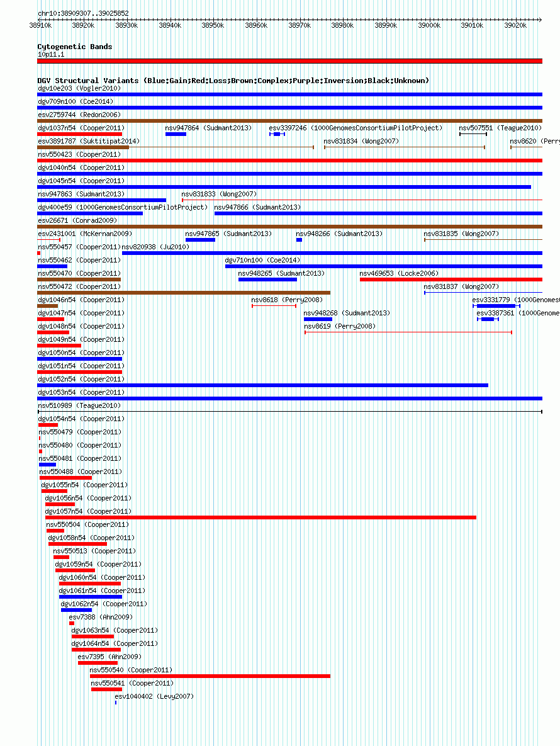
Task: Open nsv550462 (Cooper2011) variant
Action: (x=79, y=261)
